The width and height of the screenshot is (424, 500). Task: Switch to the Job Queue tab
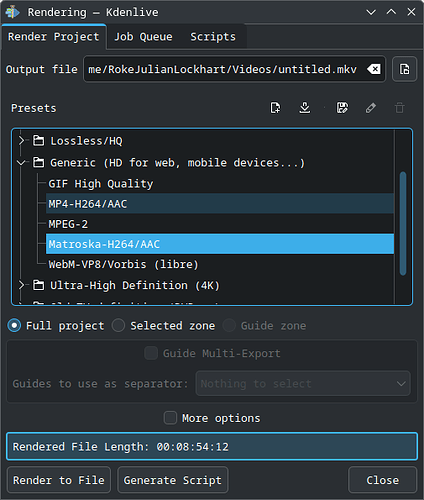tap(143, 37)
